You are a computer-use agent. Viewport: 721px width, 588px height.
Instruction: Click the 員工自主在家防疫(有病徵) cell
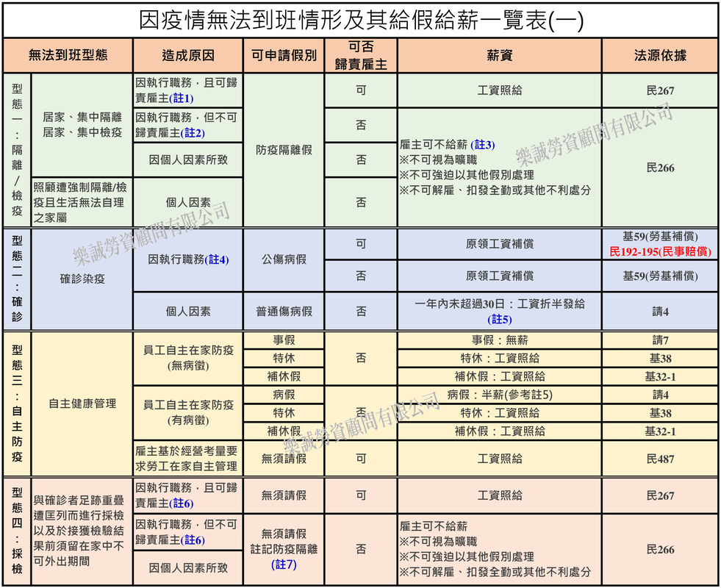point(188,412)
